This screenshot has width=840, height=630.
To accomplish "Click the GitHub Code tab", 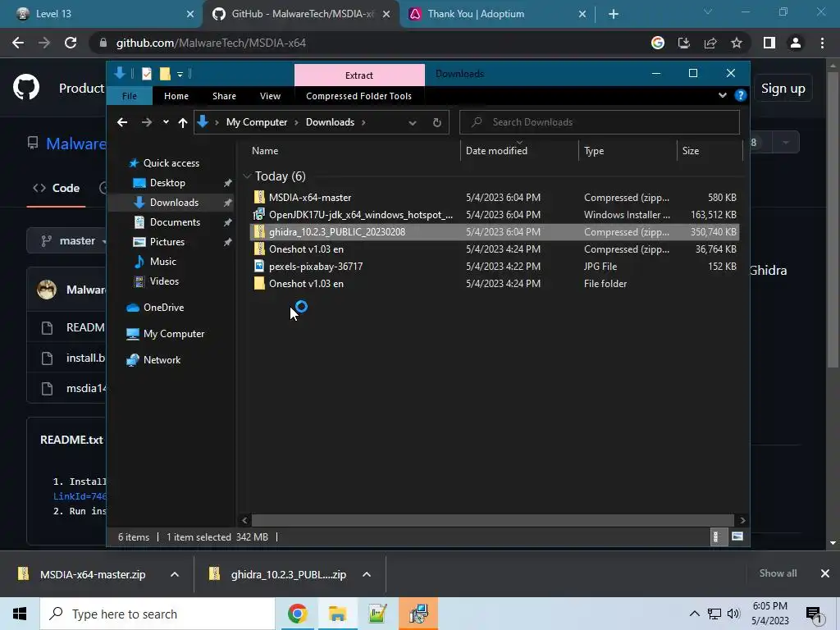I will click(x=57, y=188).
